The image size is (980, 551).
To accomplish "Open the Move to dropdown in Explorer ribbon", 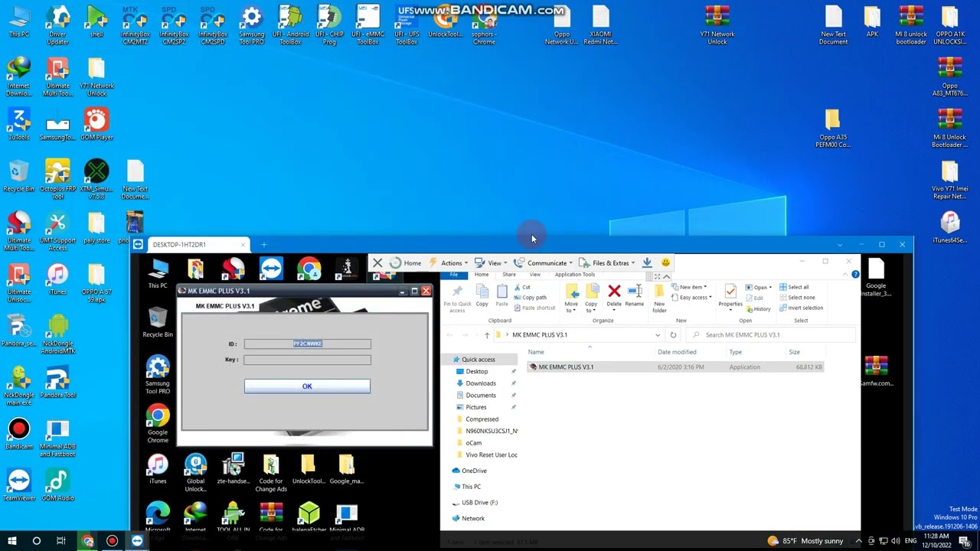I will [571, 298].
